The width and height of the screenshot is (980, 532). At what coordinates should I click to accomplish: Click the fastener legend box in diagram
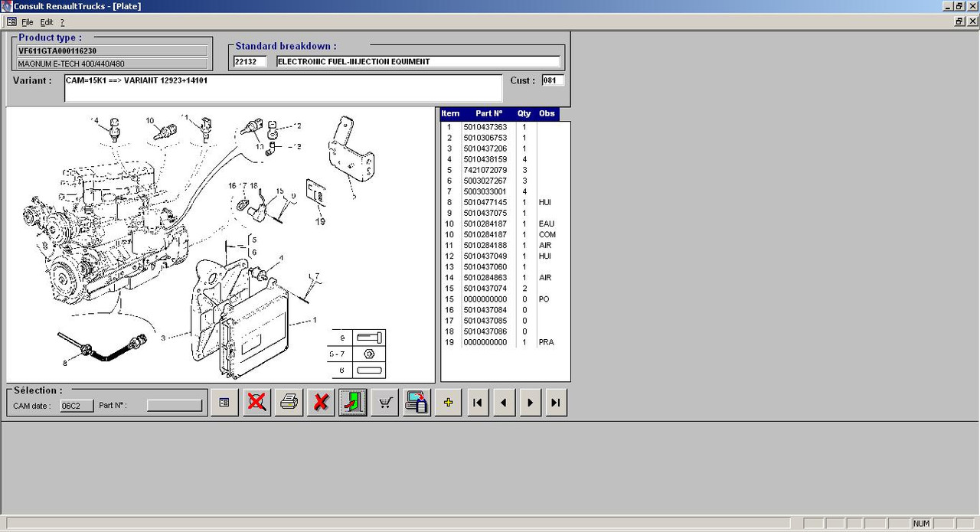(x=357, y=354)
